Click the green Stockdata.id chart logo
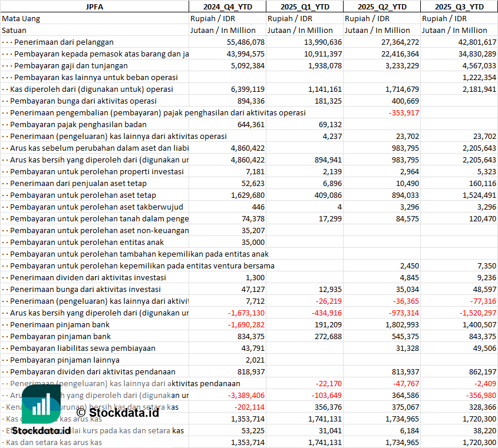Viewport: 498px width, 448px height. 41,406
